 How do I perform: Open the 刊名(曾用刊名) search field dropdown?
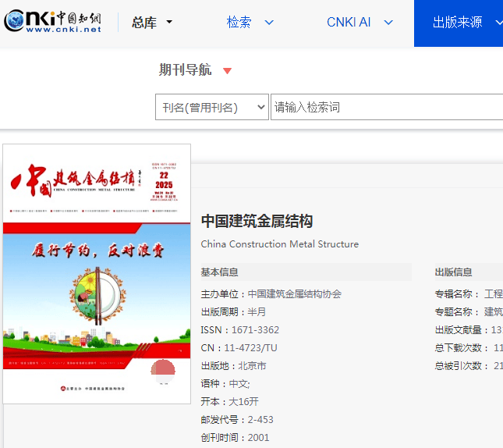[x=211, y=107]
